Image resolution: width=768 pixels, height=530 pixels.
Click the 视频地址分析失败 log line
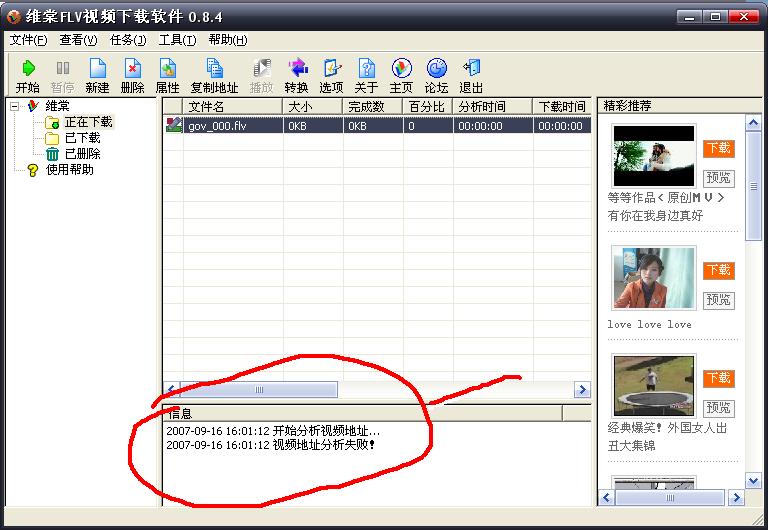[271, 445]
